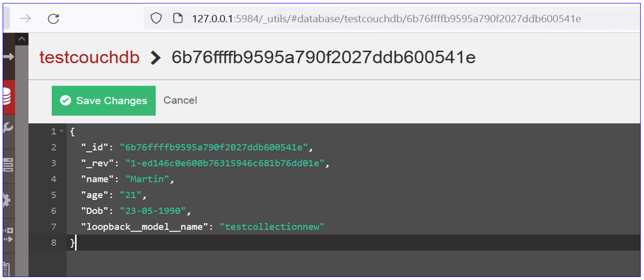This screenshot has height=280, width=644.
Task: Click the browser reload icon
Action: (x=53, y=19)
